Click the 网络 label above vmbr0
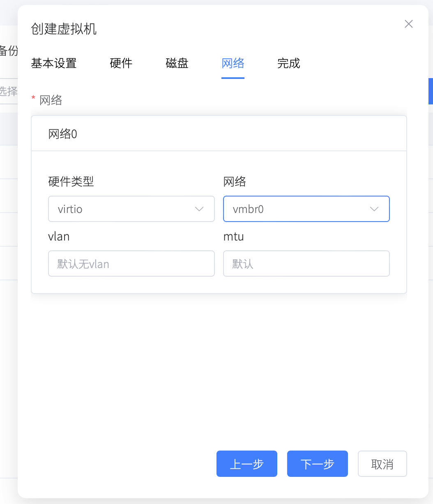Viewport: 433px width, 504px height. [x=234, y=181]
